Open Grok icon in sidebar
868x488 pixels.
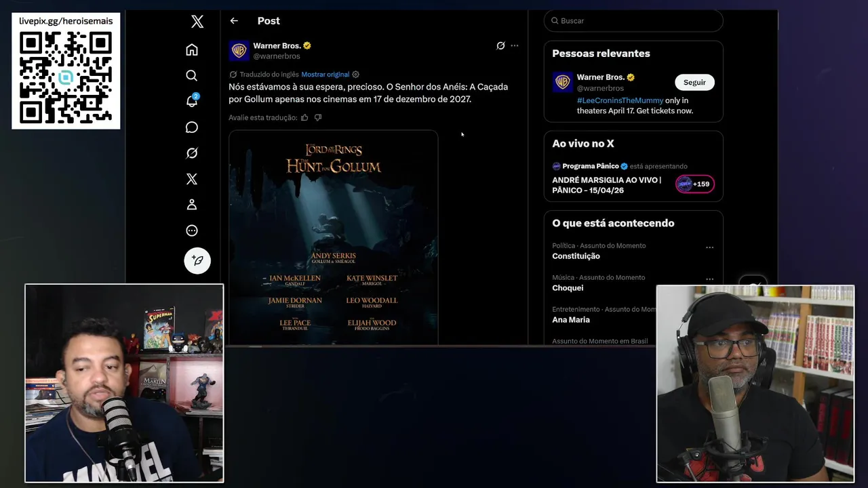192,153
